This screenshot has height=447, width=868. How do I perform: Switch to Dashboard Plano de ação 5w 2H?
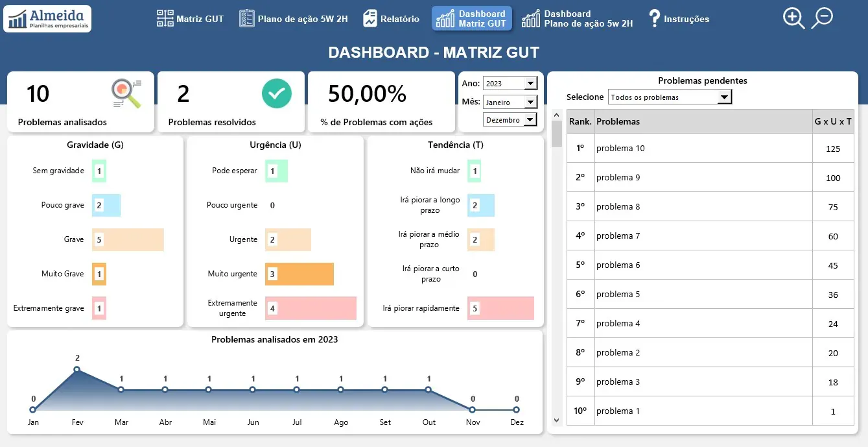(578, 19)
